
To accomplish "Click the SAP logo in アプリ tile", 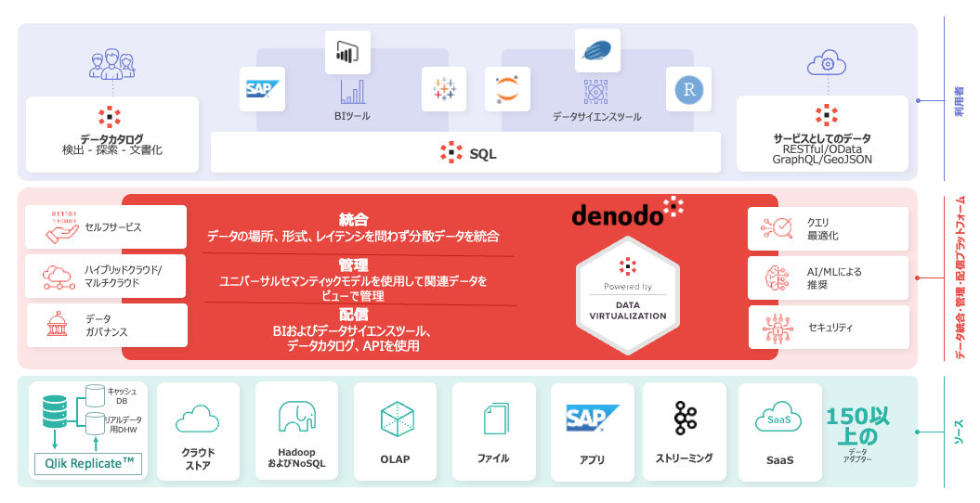I will coord(592,419).
